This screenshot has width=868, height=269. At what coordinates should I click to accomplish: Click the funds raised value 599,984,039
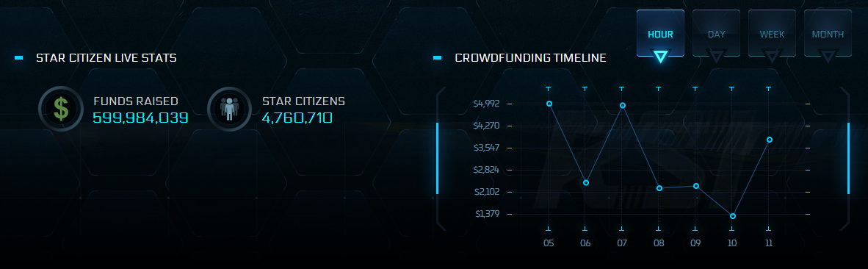pos(140,118)
